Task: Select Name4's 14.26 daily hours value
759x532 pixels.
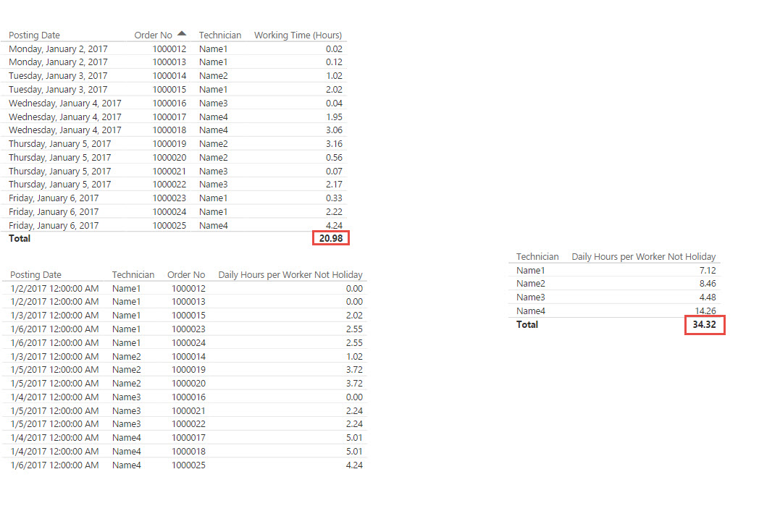Action: (705, 311)
